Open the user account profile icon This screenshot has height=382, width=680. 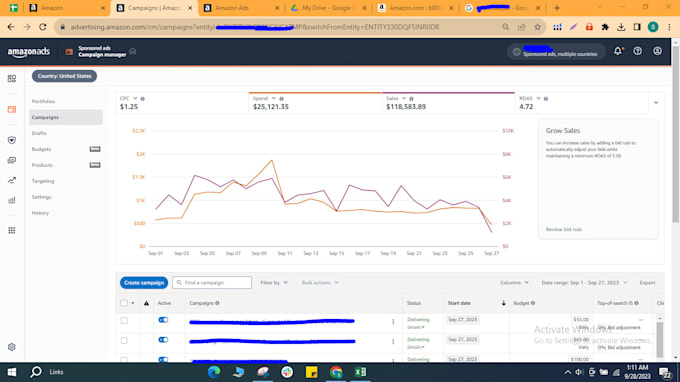click(657, 51)
